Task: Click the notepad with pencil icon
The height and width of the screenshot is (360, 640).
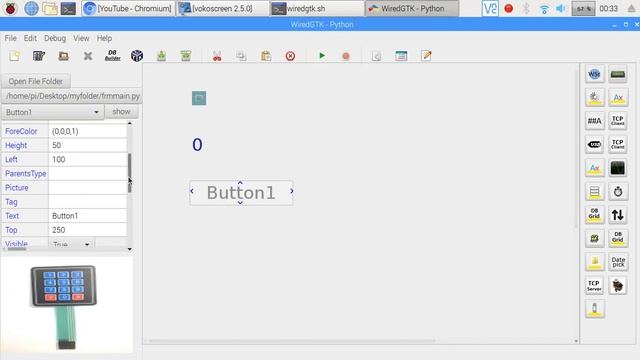Action: click(x=426, y=56)
